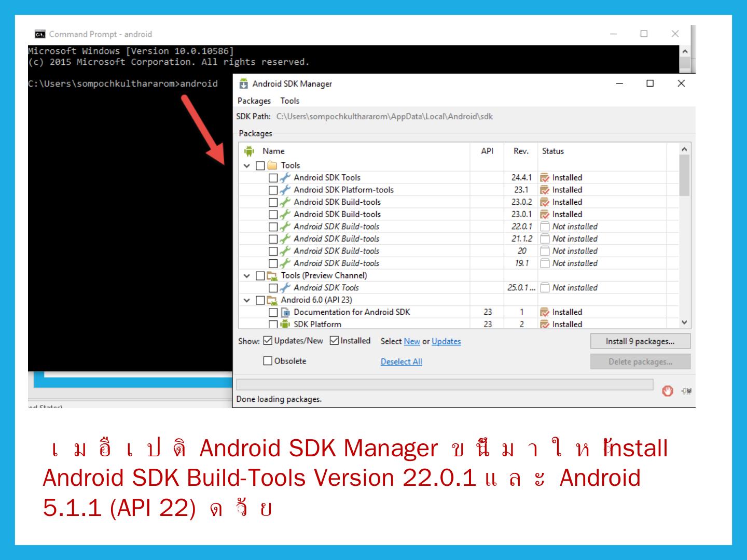Screen dimensions: 747x560
Task: Collapse the Android 6.0 (API 23) group
Action: click(x=247, y=300)
